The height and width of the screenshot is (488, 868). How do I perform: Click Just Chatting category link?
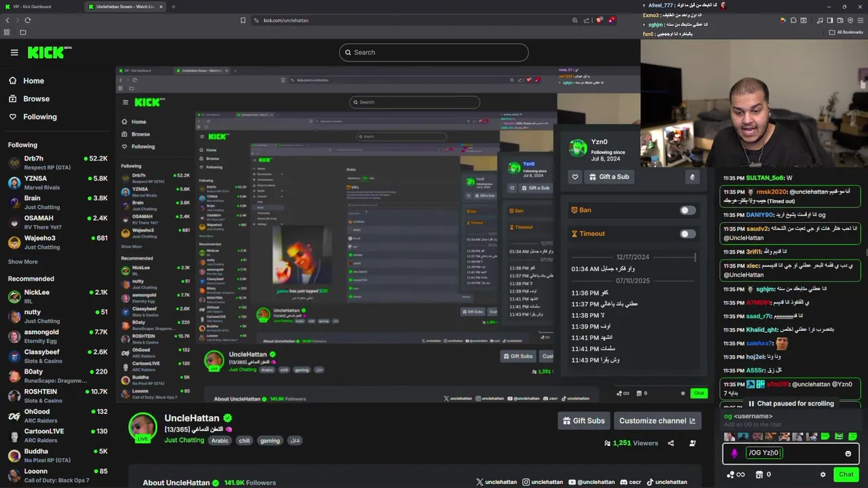pyautogui.click(x=184, y=440)
